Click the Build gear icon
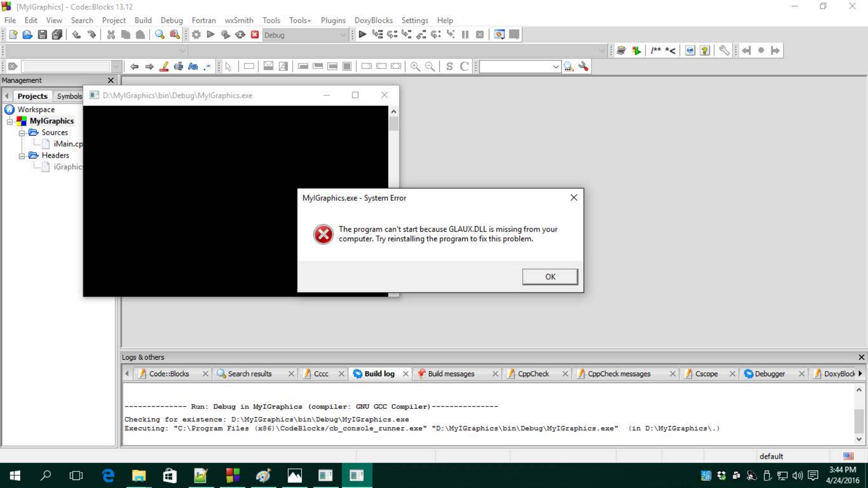The width and height of the screenshot is (868, 488). pos(196,35)
